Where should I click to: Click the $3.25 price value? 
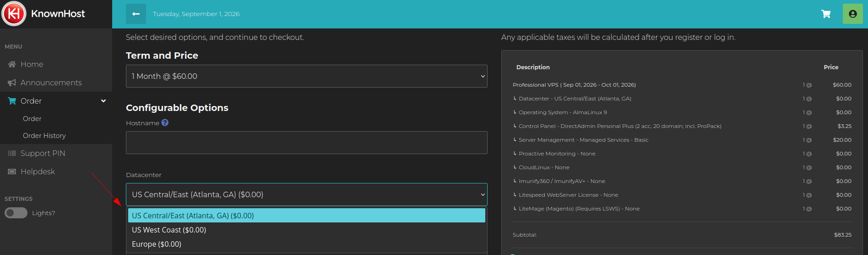pyautogui.click(x=845, y=126)
